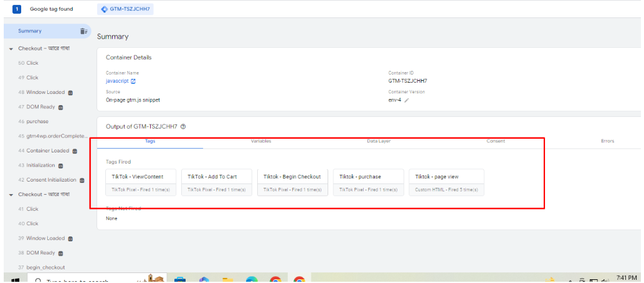Click the API badge beside 47 DOM Ready
Viewport: 644px width, 283px height.
pyautogui.click(x=61, y=108)
